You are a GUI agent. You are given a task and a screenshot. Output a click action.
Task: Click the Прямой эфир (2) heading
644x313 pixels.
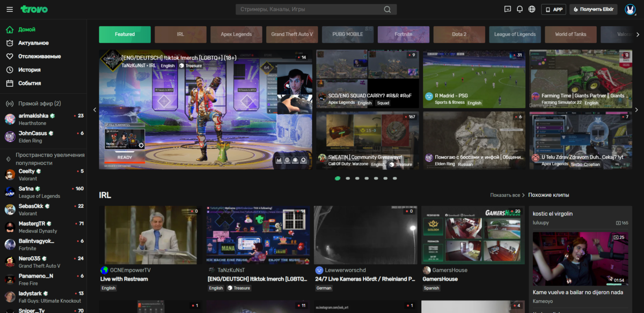[x=40, y=103]
